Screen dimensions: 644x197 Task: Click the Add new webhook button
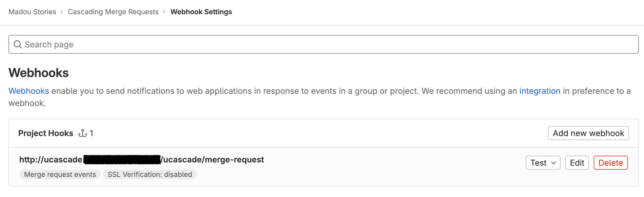pyautogui.click(x=589, y=133)
